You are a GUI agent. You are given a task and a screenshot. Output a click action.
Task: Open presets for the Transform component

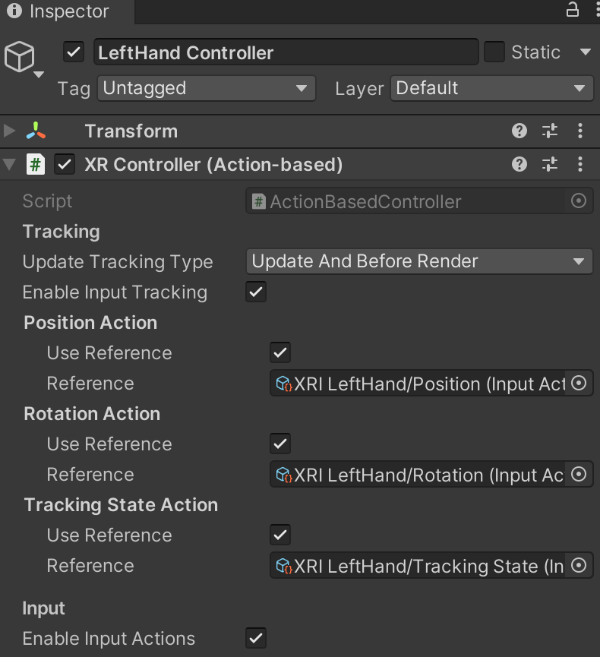[550, 131]
